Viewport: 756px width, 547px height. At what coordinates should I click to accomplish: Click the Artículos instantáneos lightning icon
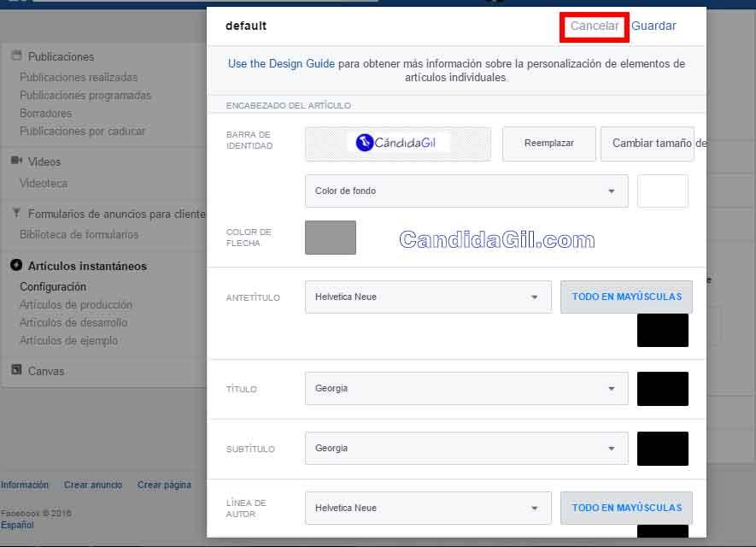(16, 266)
